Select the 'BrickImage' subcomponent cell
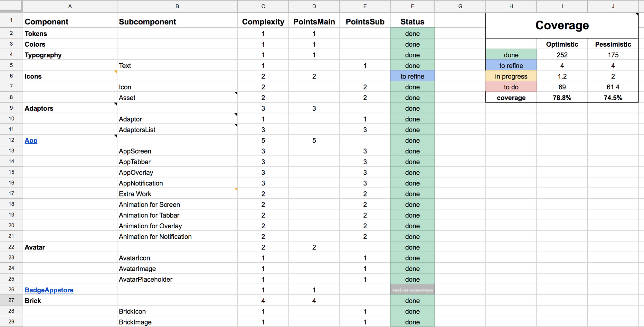Image resolution: width=644 pixels, height=327 pixels. pos(177,322)
